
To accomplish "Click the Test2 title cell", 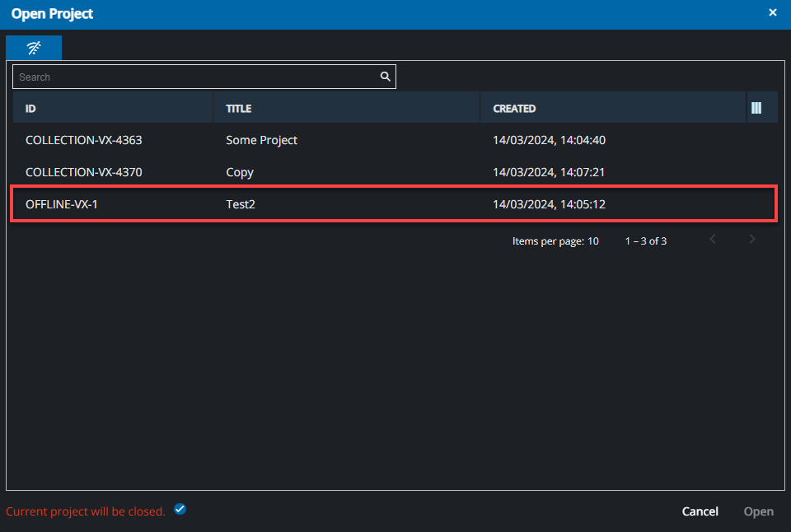I will click(x=241, y=204).
